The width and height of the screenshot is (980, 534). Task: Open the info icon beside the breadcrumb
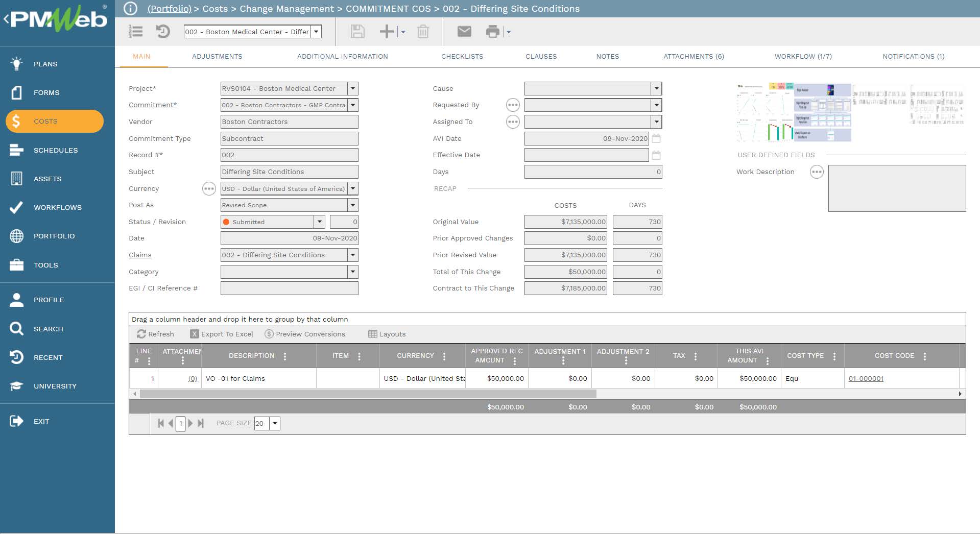(131, 9)
